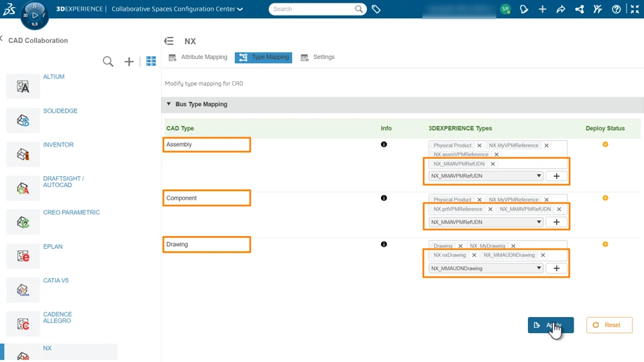
Task: Open the Settings tab
Action: [x=317, y=57]
